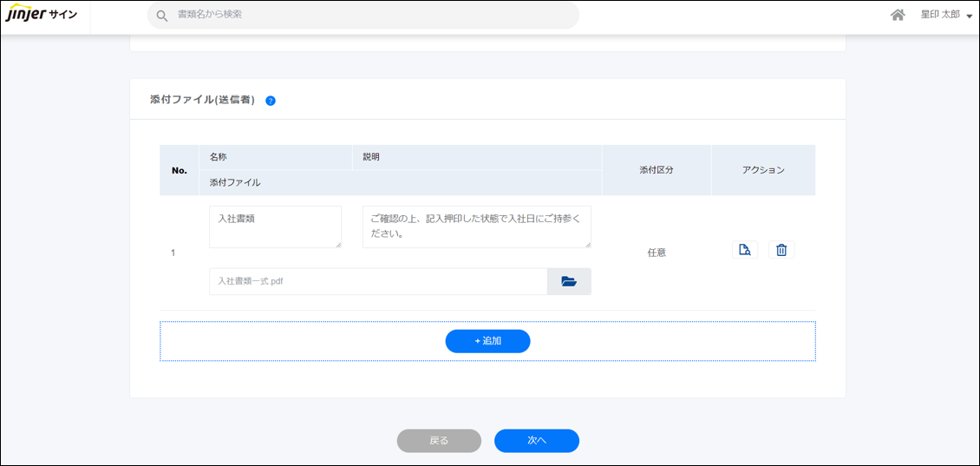Click the 任意 attachment type cell
This screenshot has width=980, height=466.
pyautogui.click(x=657, y=253)
